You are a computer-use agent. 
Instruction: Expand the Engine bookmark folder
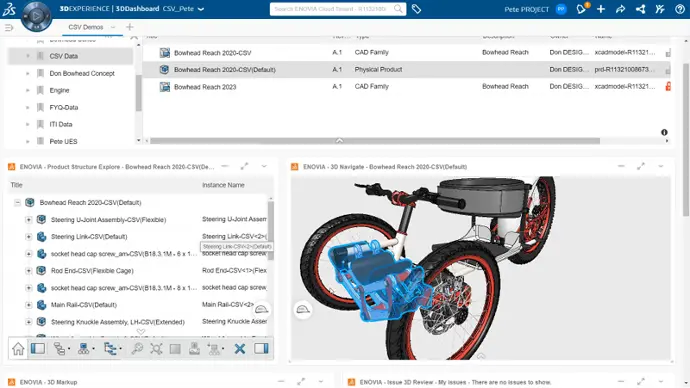[28, 90]
